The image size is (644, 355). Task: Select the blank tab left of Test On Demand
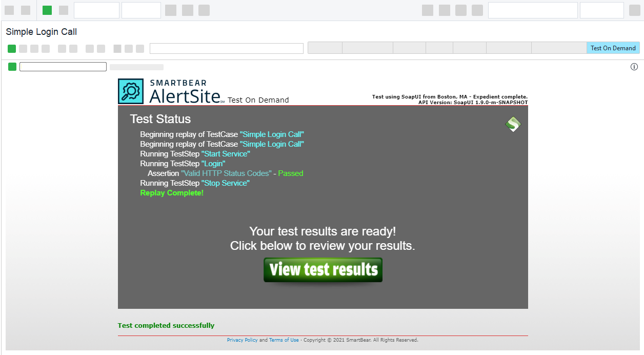pos(558,48)
